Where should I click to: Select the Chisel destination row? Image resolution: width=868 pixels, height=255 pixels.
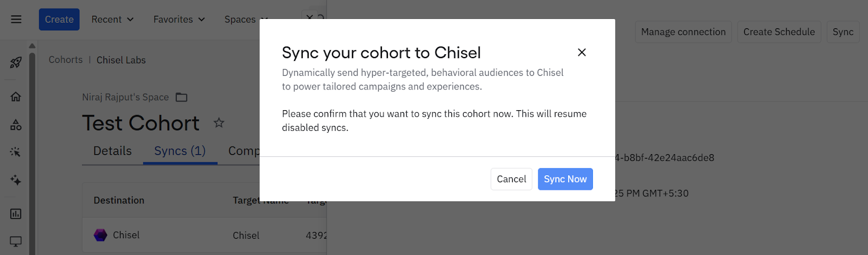[x=205, y=235]
